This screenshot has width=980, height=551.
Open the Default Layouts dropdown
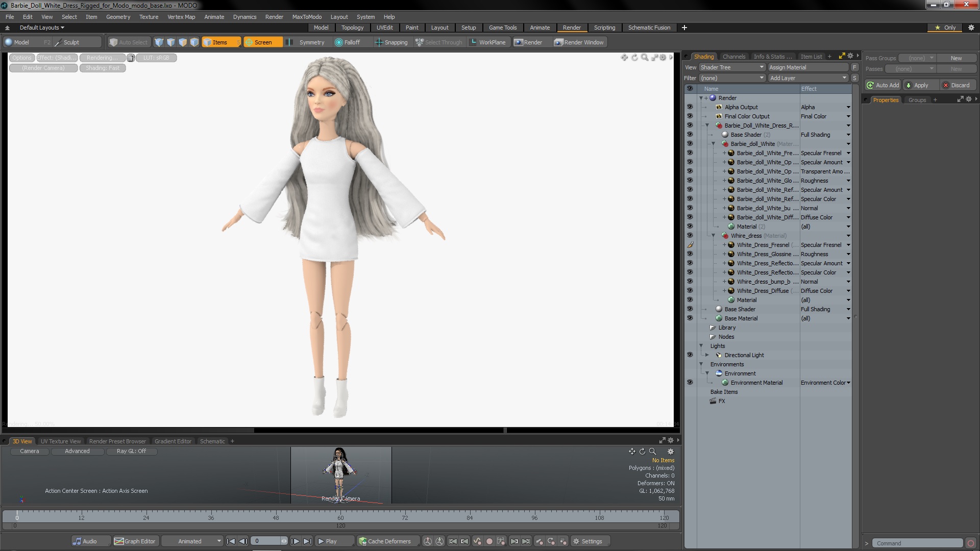coord(42,28)
